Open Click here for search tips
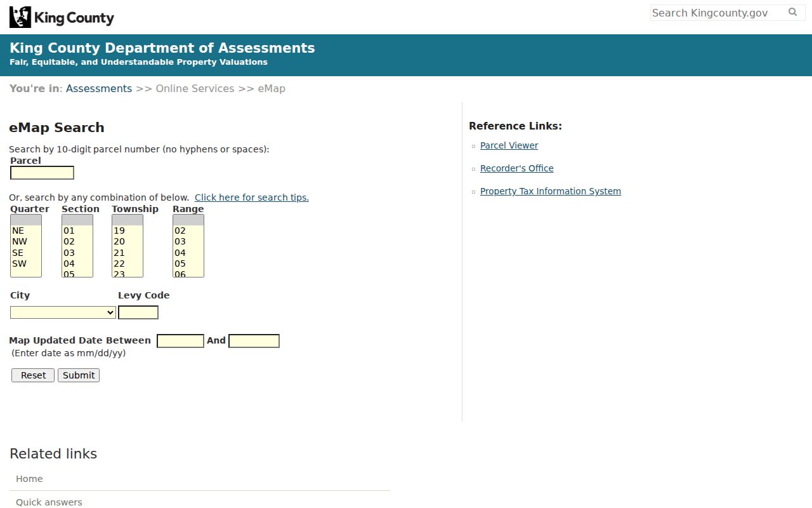 pos(252,197)
